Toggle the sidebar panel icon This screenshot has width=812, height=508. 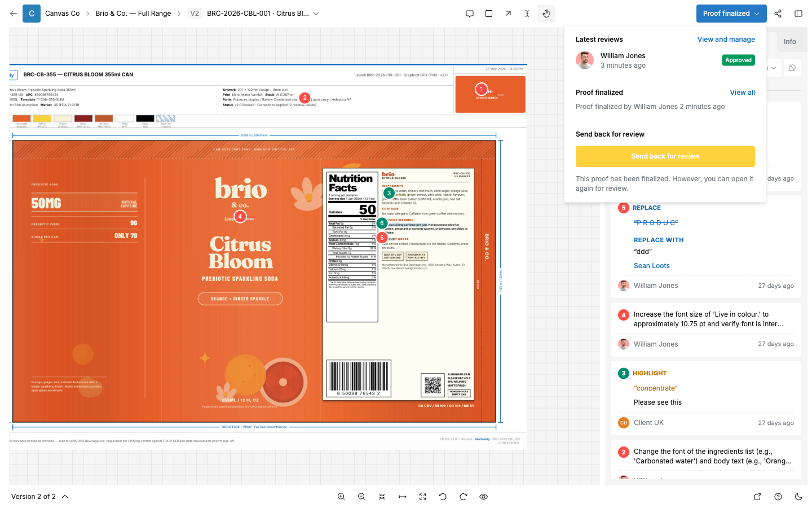[798, 14]
